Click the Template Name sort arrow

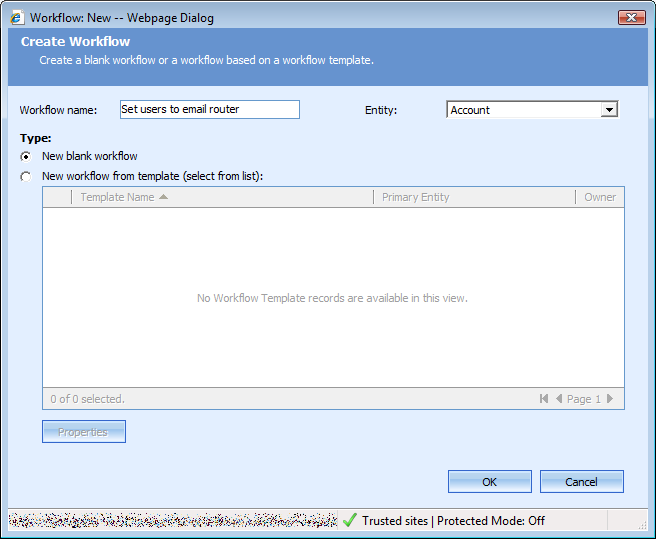click(163, 197)
